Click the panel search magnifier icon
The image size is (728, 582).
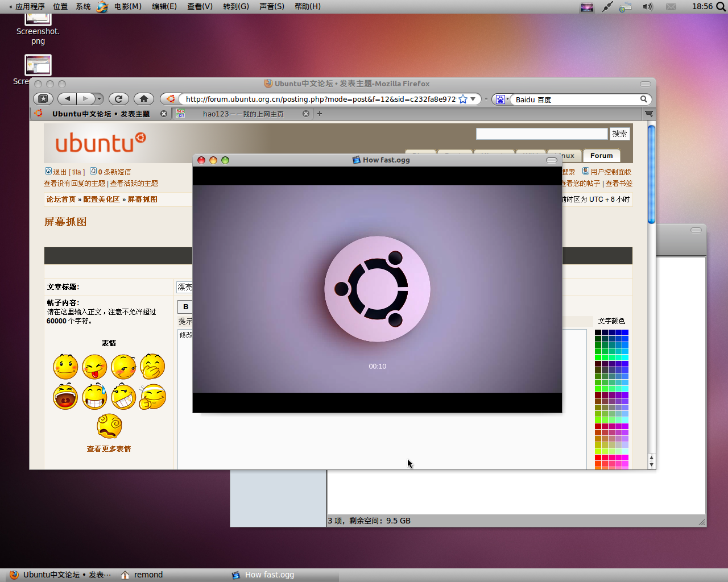[721, 7]
